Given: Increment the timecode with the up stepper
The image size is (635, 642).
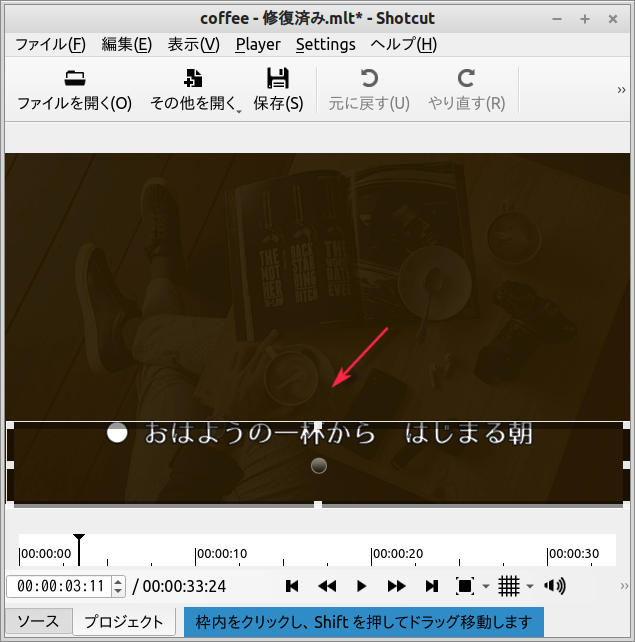Looking at the screenshot, I should (118, 581).
